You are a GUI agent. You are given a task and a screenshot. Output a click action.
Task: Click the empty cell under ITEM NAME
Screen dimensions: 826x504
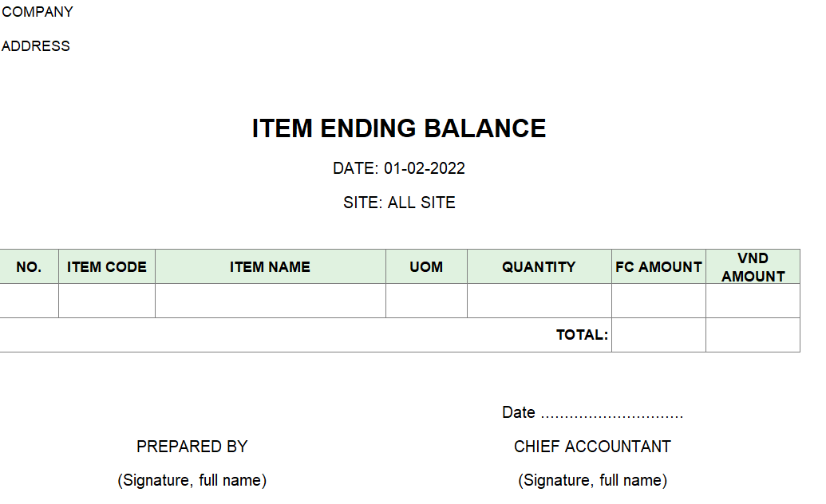coord(271,301)
